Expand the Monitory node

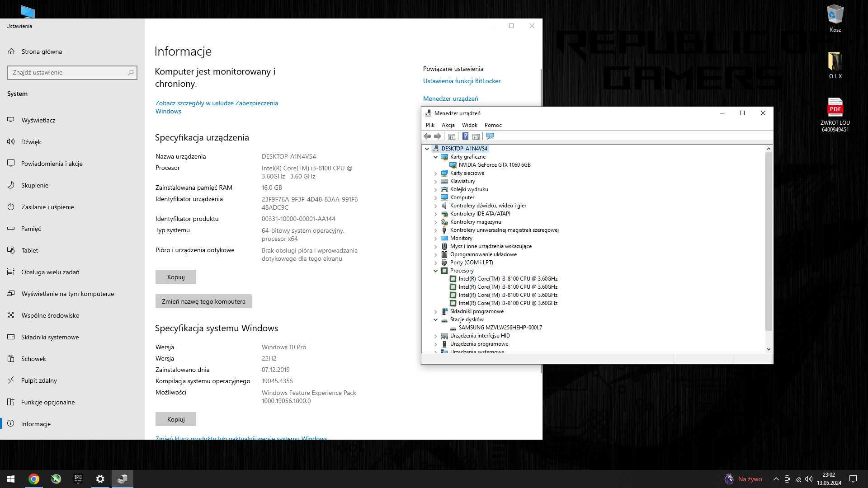(436, 238)
